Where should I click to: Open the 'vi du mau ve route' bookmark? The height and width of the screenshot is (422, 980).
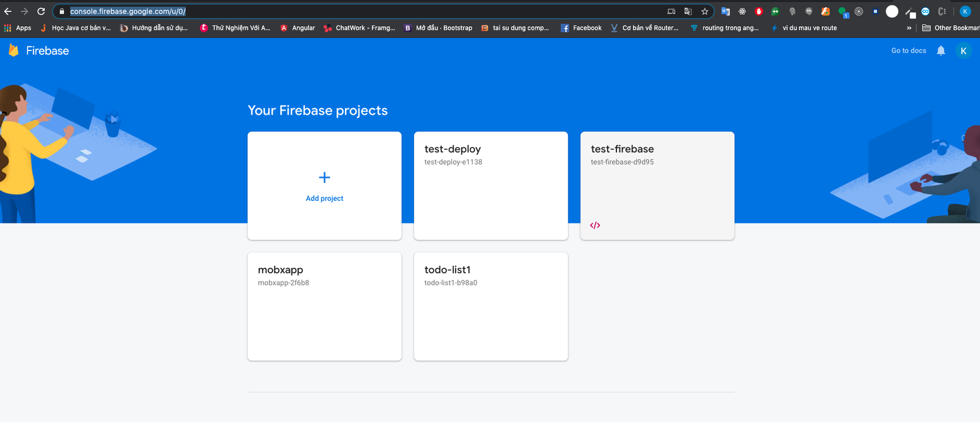tap(804, 28)
